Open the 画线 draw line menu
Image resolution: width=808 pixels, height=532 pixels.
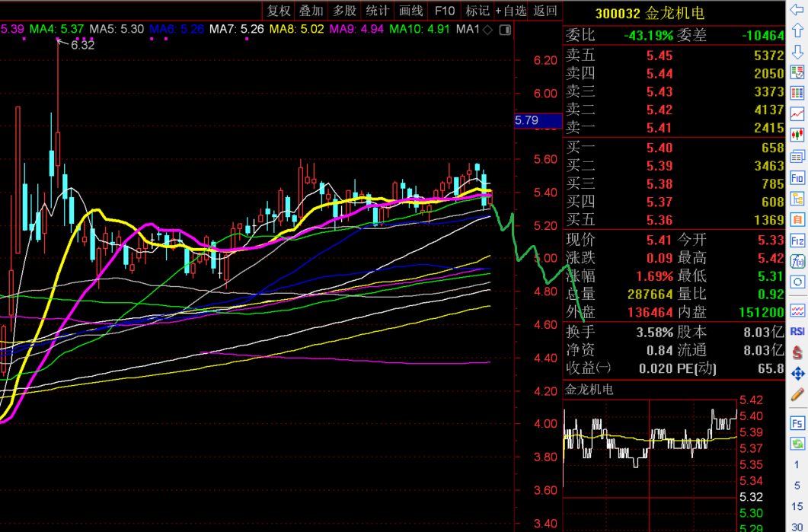point(410,11)
